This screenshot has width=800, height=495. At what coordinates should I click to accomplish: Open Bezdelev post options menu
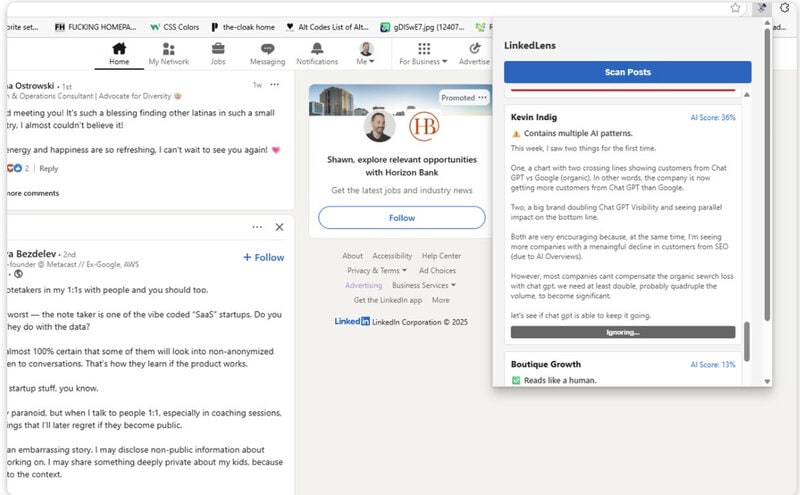coord(257,227)
